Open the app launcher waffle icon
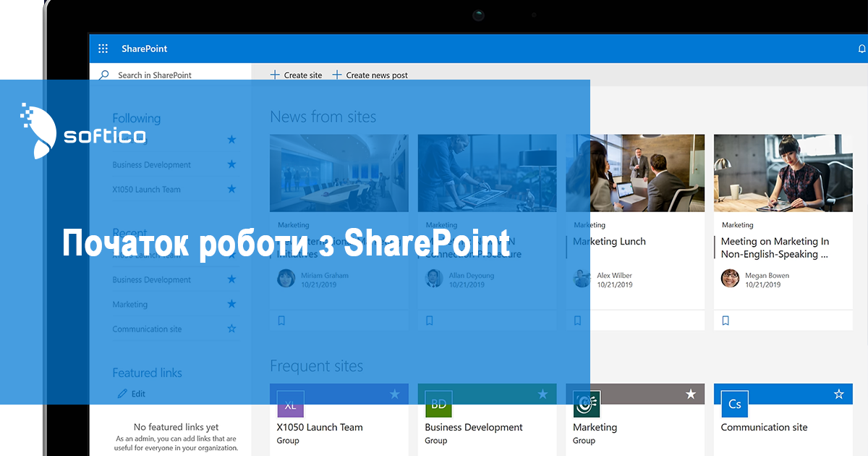868x456 pixels. pyautogui.click(x=103, y=48)
